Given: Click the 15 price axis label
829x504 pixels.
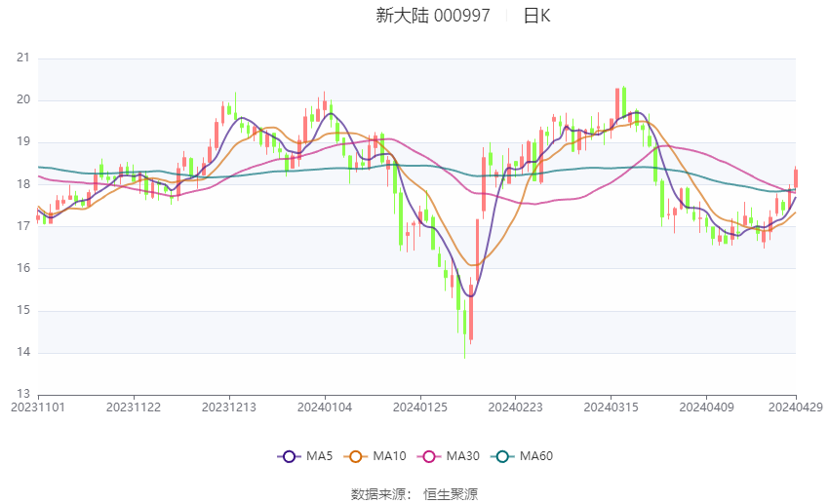Looking at the screenshot, I should click(23, 311).
